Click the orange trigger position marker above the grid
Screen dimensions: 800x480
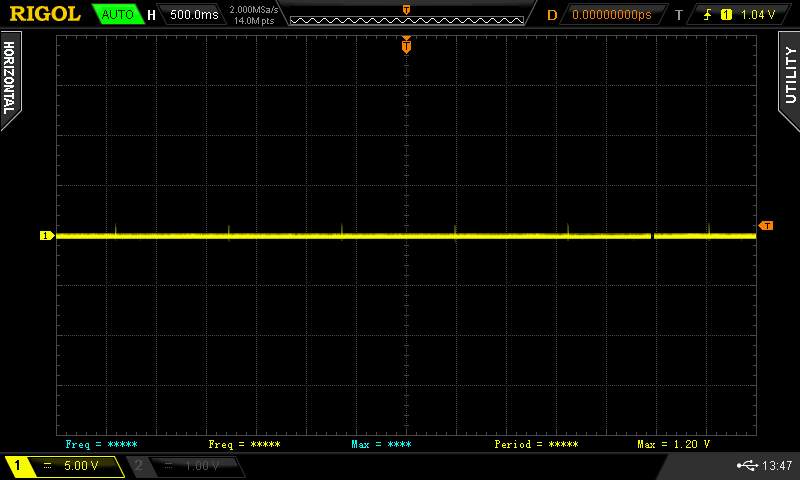(x=406, y=44)
